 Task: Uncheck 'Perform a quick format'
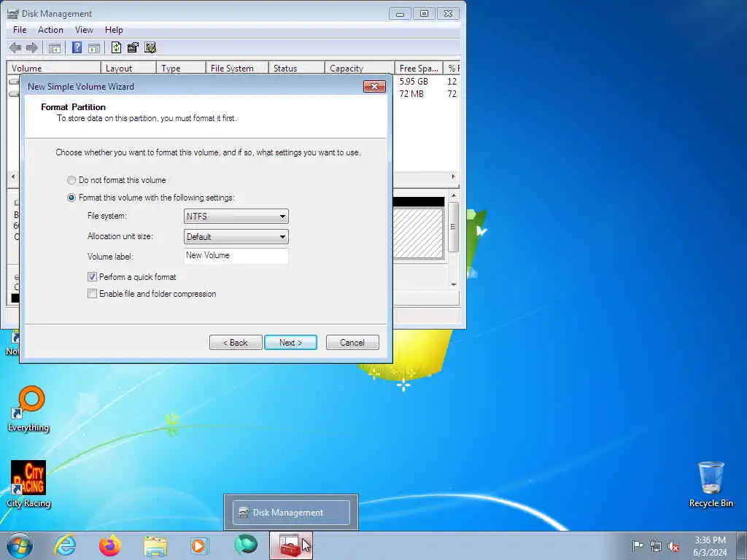92,276
